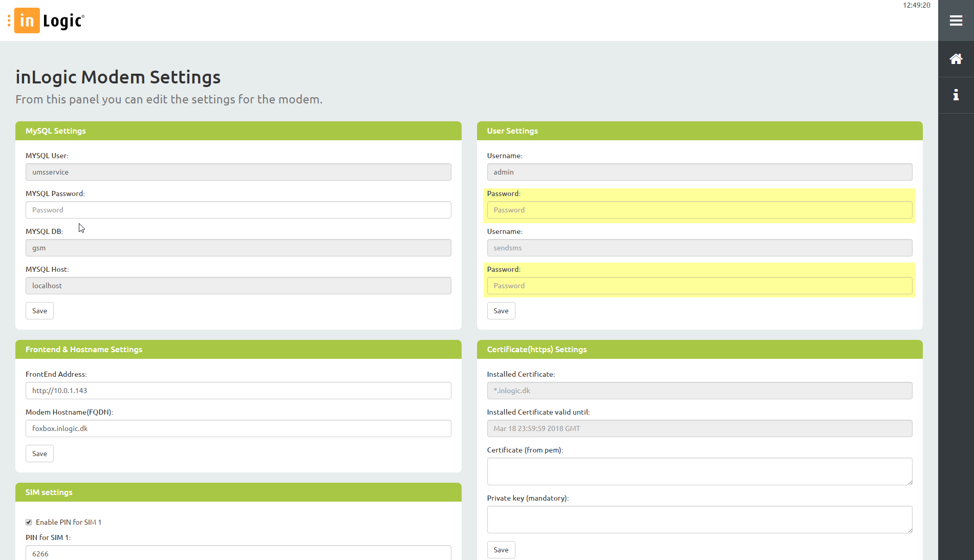
Task: Edit the PIN for SIM 1 field
Action: click(238, 553)
